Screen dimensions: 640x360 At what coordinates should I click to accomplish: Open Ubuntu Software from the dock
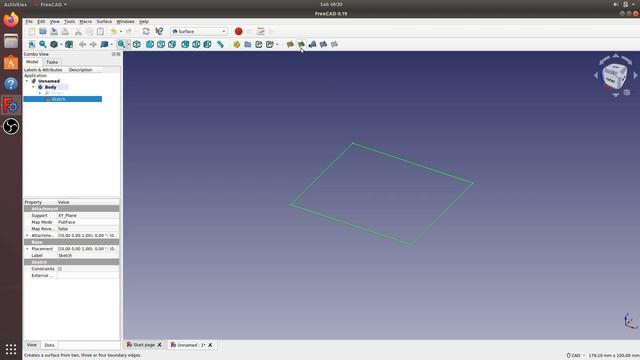coord(11,62)
